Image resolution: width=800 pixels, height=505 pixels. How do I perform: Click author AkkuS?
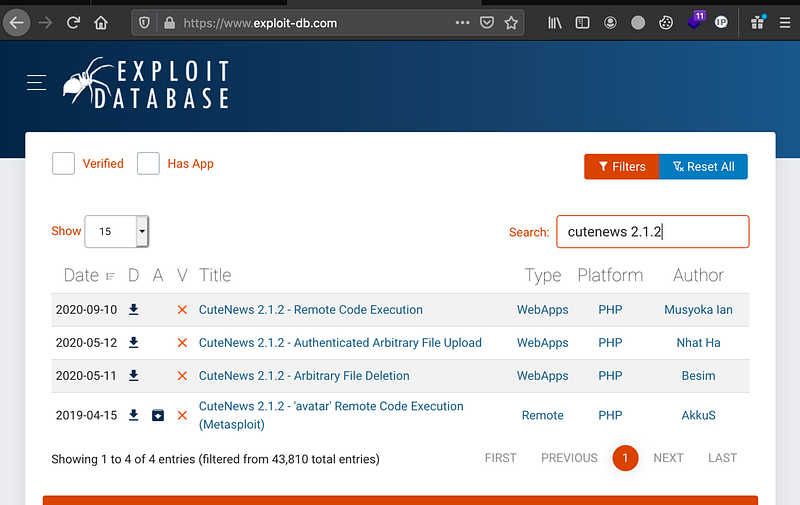(698, 415)
